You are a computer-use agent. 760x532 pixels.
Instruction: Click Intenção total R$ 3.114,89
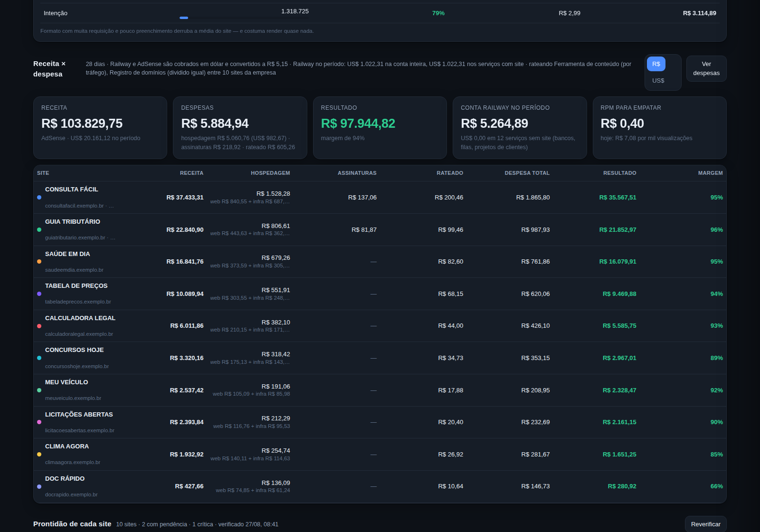click(x=699, y=13)
